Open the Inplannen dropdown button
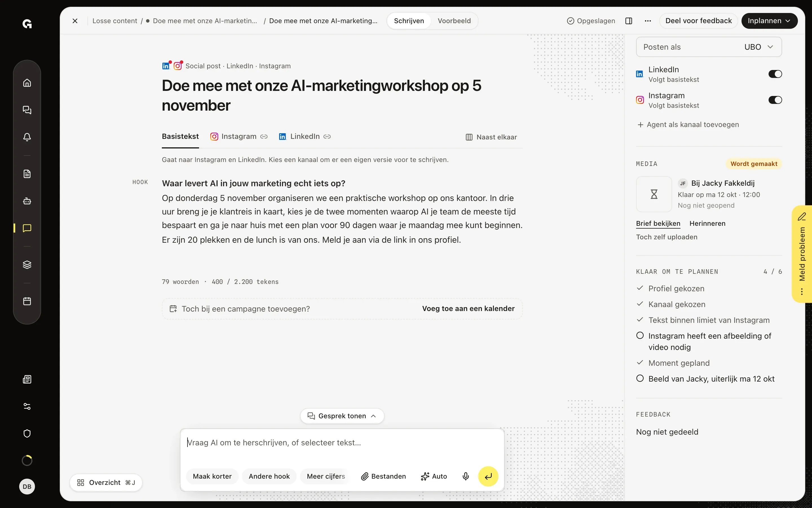812x508 pixels. 769,21
